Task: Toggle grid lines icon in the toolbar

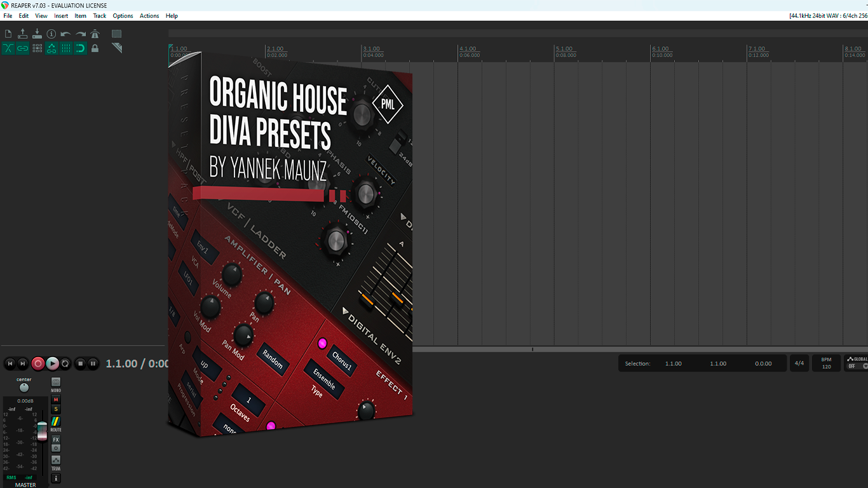Action: pyautogui.click(x=66, y=48)
